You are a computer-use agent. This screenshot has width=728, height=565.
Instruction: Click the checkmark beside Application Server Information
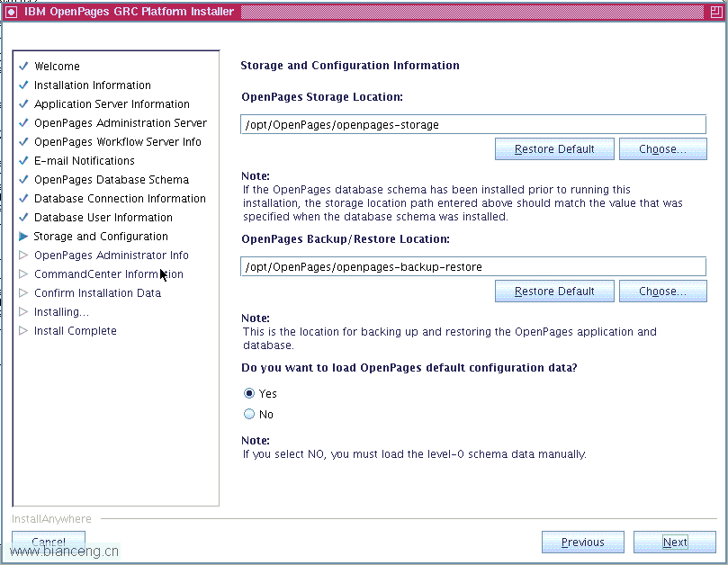(23, 104)
